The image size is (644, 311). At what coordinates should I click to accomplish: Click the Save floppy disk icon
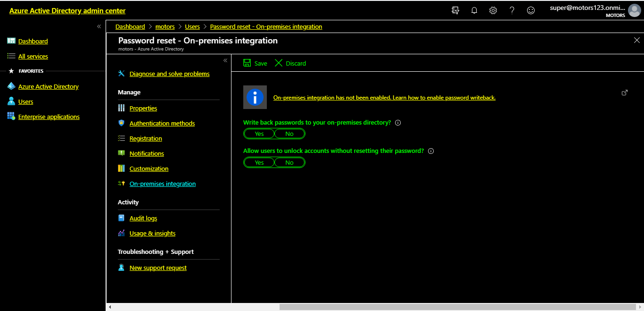(247, 63)
